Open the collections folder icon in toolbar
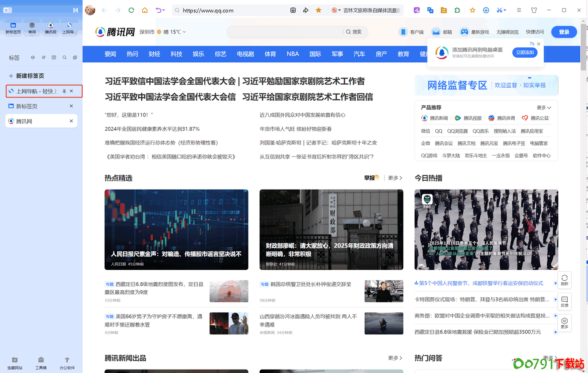 click(443, 10)
